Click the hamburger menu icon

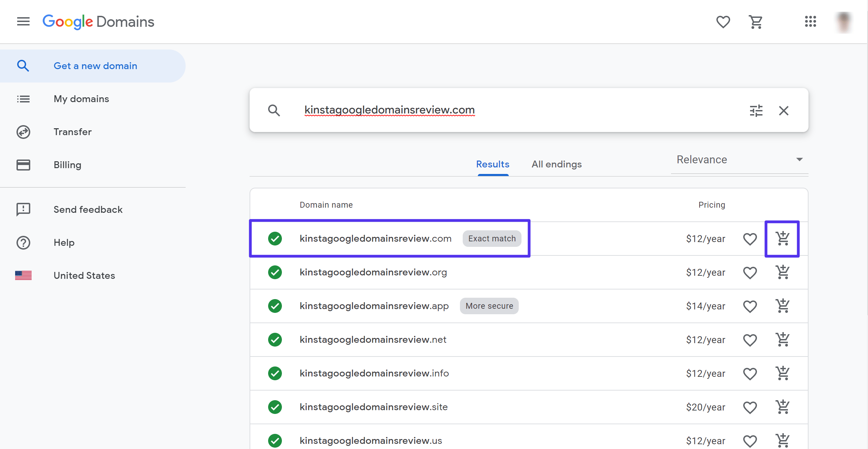[23, 21]
